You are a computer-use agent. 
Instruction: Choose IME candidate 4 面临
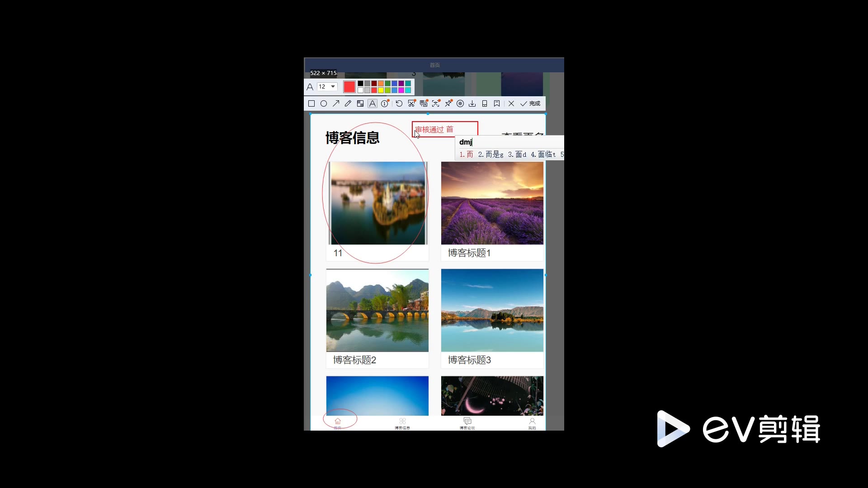(543, 155)
